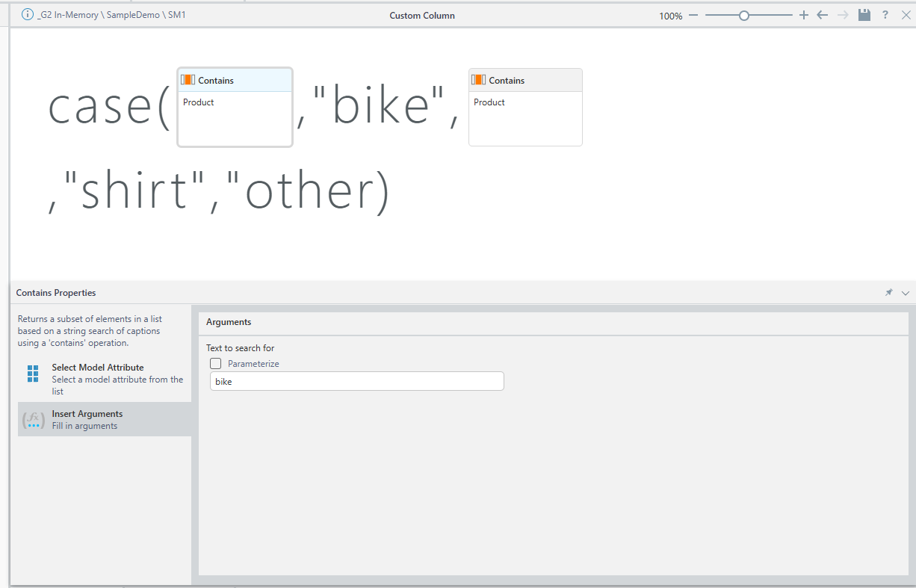Select the first Contains function block
The width and height of the screenshot is (916, 588).
coord(235,116)
